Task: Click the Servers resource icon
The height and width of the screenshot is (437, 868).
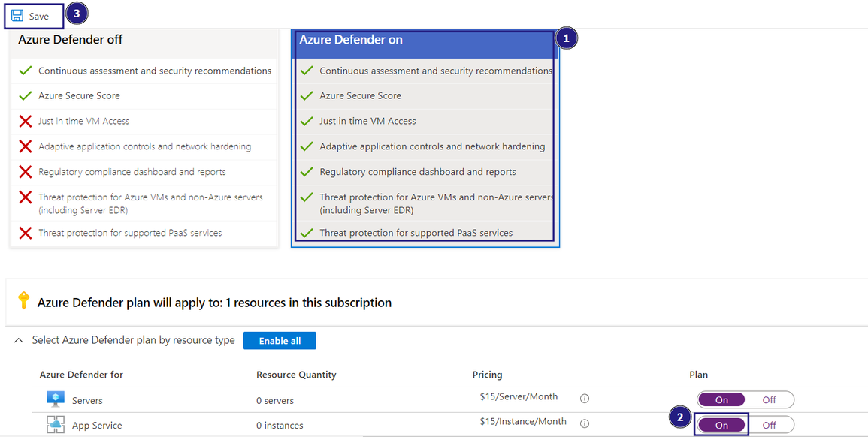Action: coord(56,399)
